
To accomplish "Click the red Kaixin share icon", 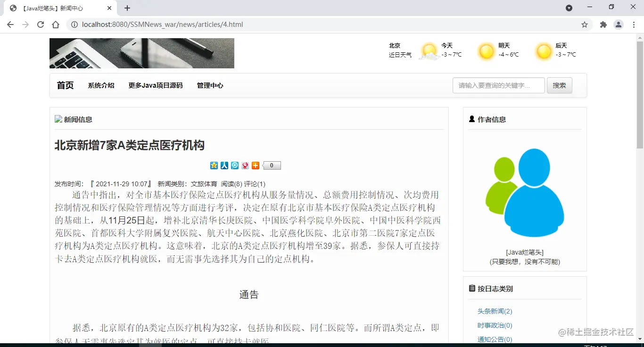I will [245, 165].
